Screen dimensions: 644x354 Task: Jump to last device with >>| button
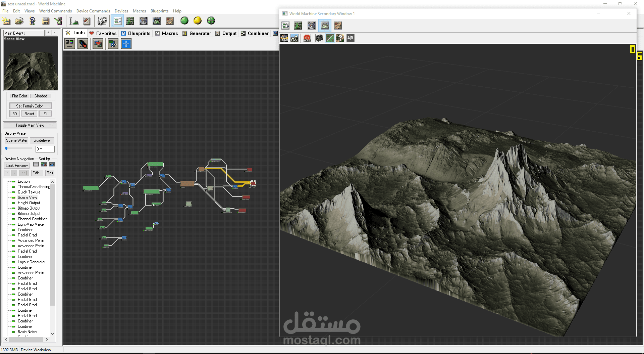24,173
